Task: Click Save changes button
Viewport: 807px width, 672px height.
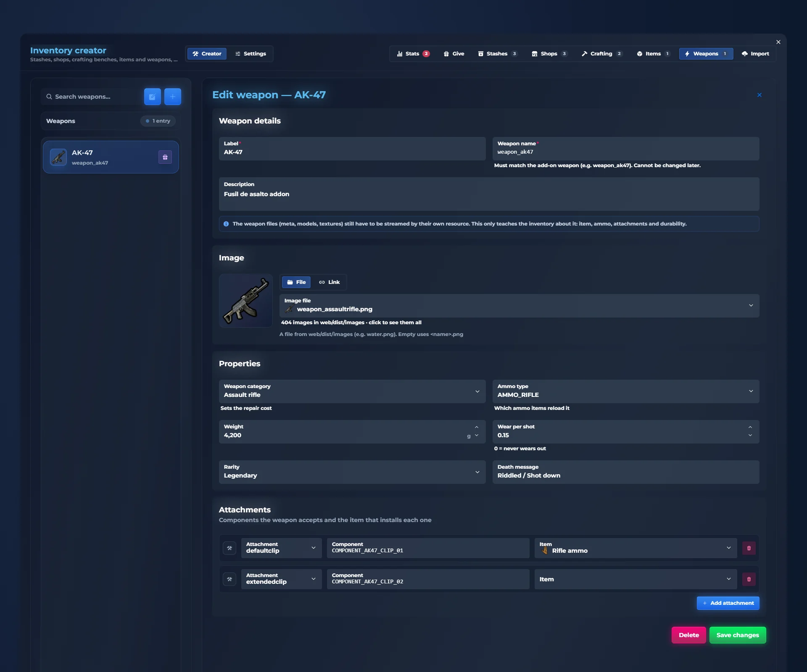Action: [738, 635]
